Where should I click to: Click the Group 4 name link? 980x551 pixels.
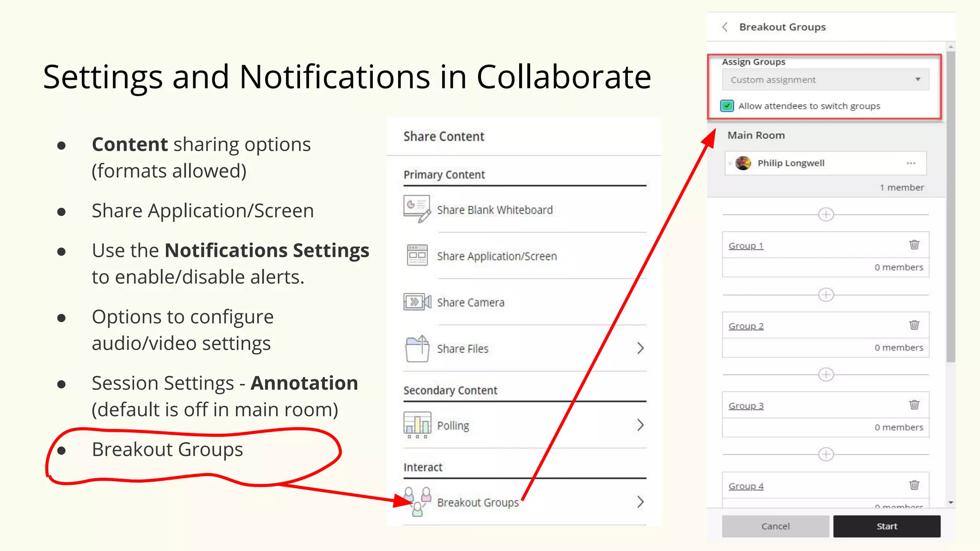point(746,486)
